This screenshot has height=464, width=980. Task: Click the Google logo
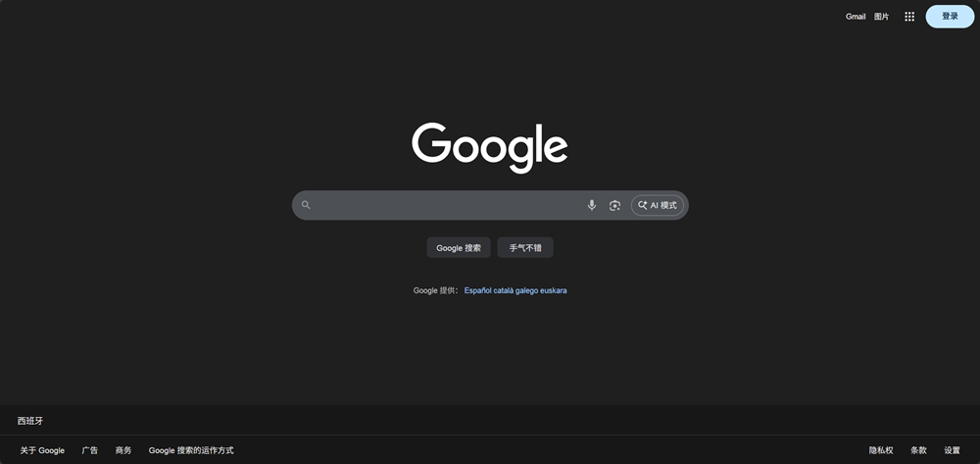coord(489,147)
